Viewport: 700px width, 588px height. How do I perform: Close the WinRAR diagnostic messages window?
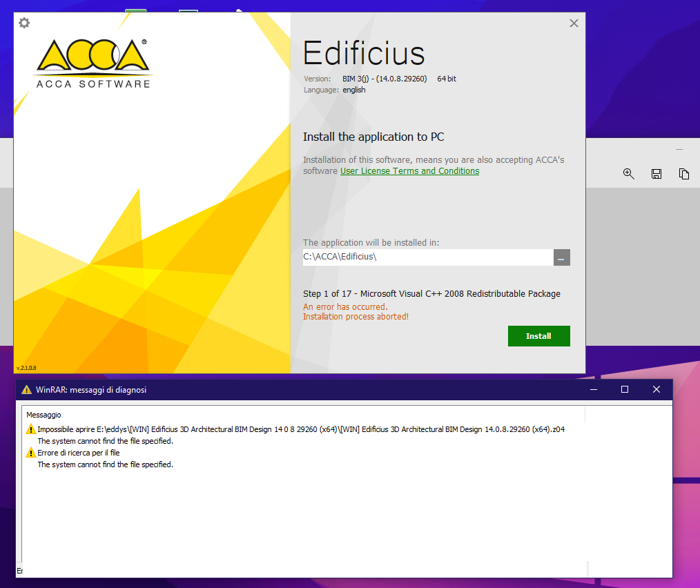657,390
